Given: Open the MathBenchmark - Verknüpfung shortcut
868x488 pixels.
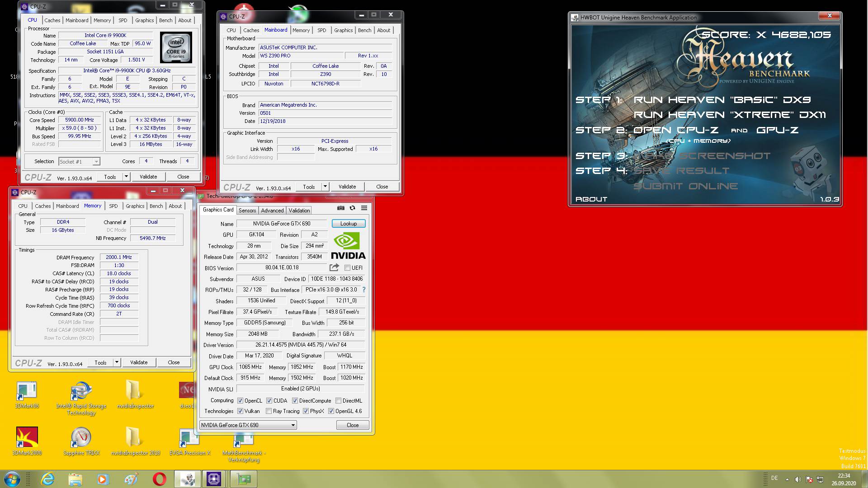Looking at the screenshot, I should (244, 448).
